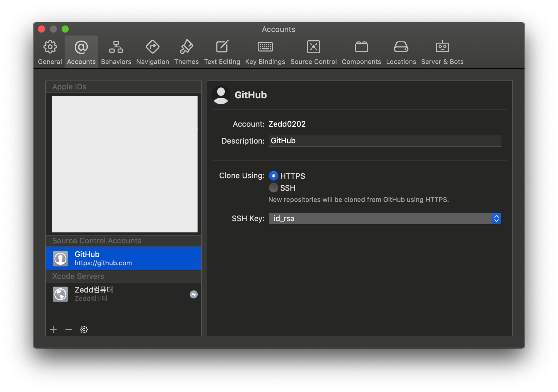The height and width of the screenshot is (392, 558).
Task: Open the SSH Key id_rsa dropdown
Action: click(x=385, y=219)
